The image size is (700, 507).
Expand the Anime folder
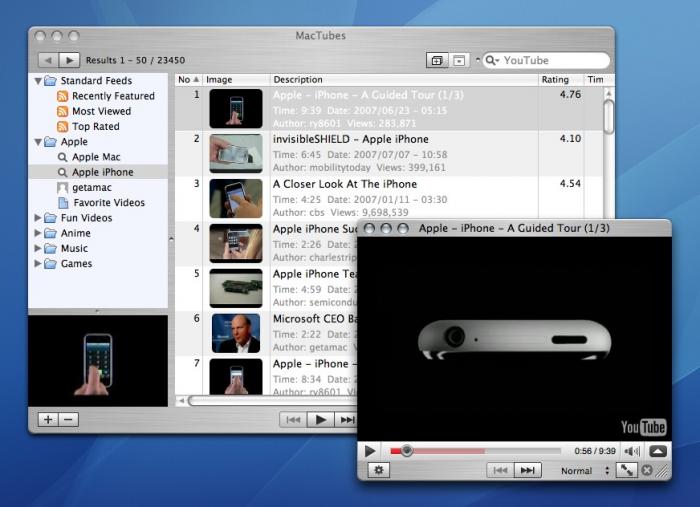click(38, 233)
